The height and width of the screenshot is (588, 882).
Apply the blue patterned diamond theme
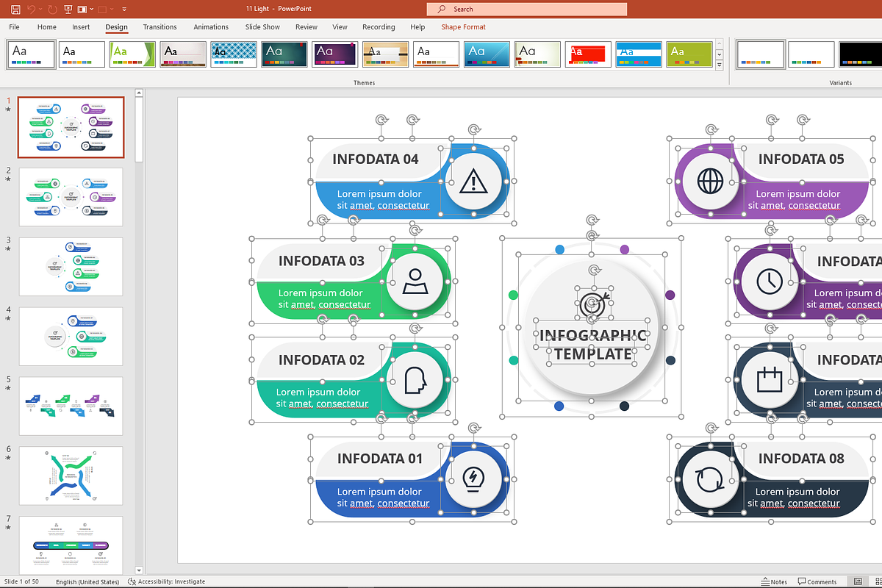tap(234, 54)
